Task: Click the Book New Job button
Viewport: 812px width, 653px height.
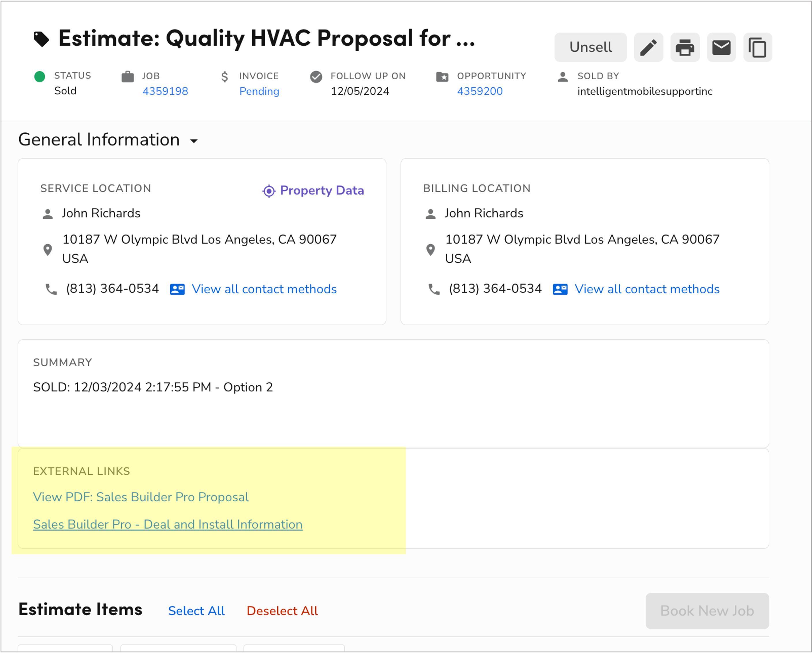Action: 707,611
